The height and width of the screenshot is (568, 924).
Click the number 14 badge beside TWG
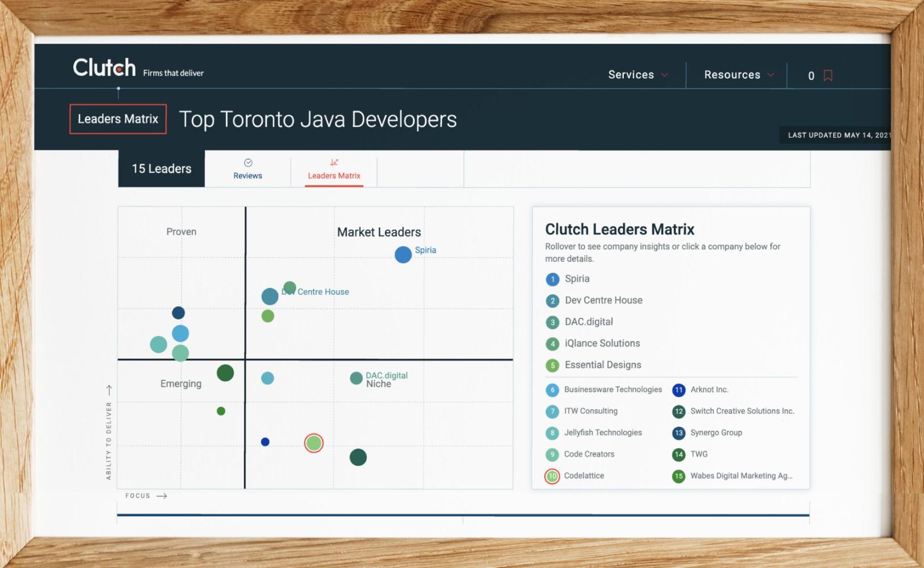click(679, 455)
